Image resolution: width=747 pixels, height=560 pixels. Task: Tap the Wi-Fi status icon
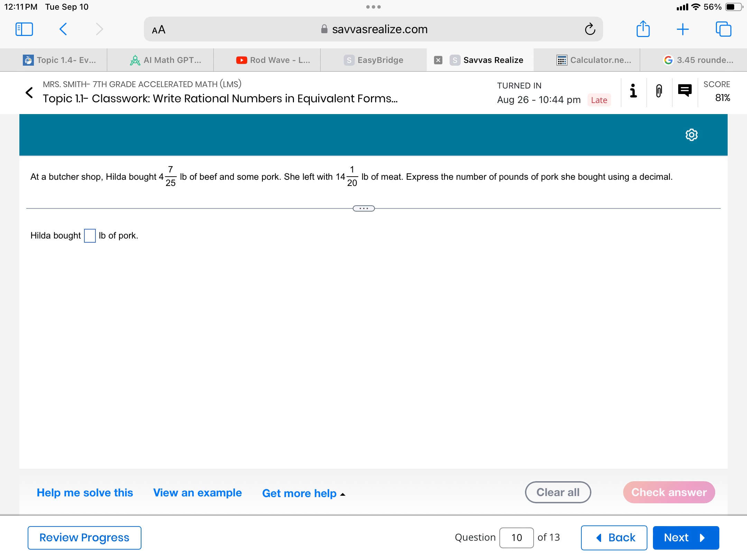tap(695, 7)
